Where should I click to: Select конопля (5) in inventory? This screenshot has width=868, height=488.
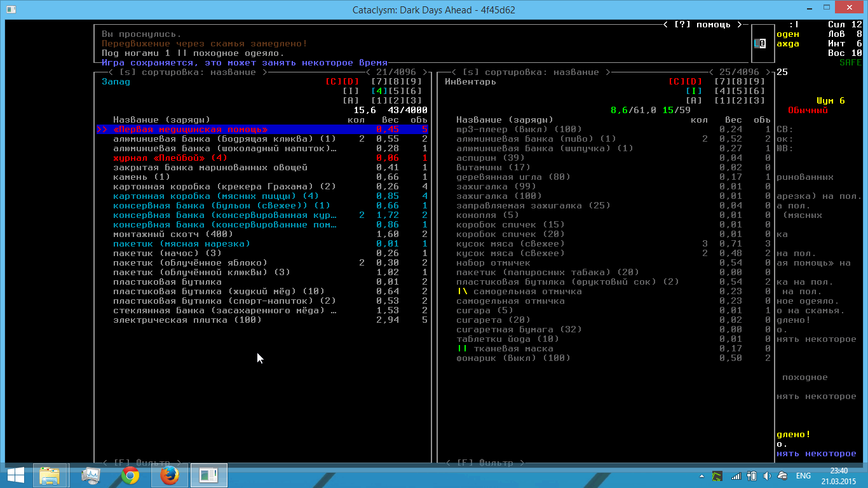click(x=606, y=215)
